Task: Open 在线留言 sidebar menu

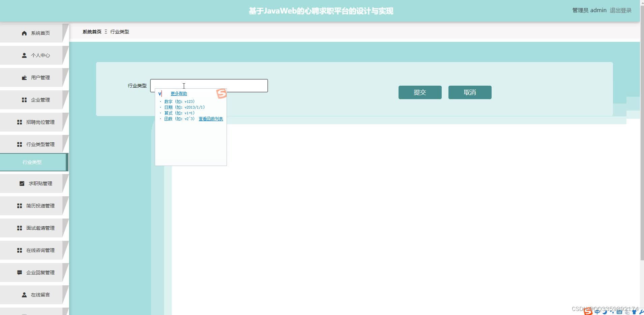Action: pos(34,295)
